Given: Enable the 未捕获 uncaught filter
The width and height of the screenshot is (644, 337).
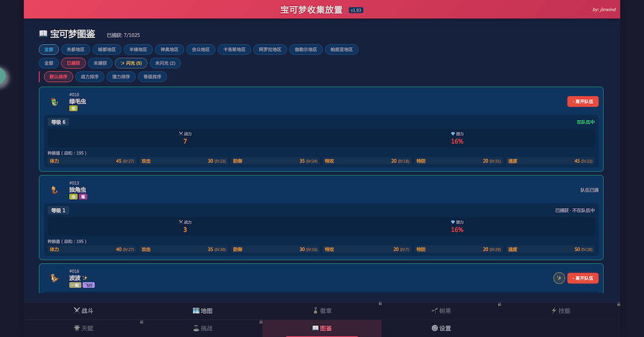Looking at the screenshot, I should click(100, 63).
